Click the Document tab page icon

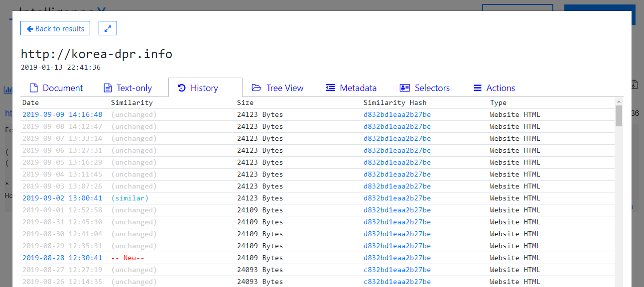34,88
